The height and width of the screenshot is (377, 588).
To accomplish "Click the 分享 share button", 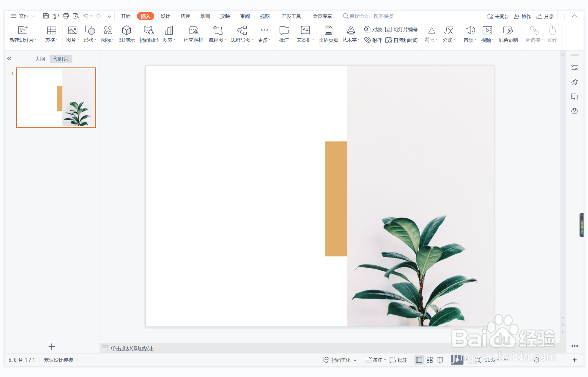I will [545, 16].
